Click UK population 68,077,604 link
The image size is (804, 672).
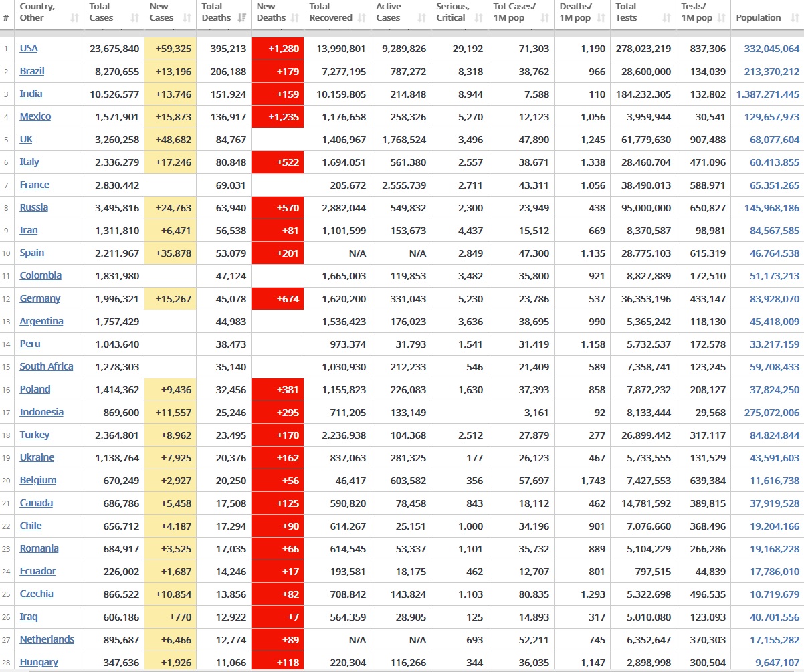tap(775, 140)
